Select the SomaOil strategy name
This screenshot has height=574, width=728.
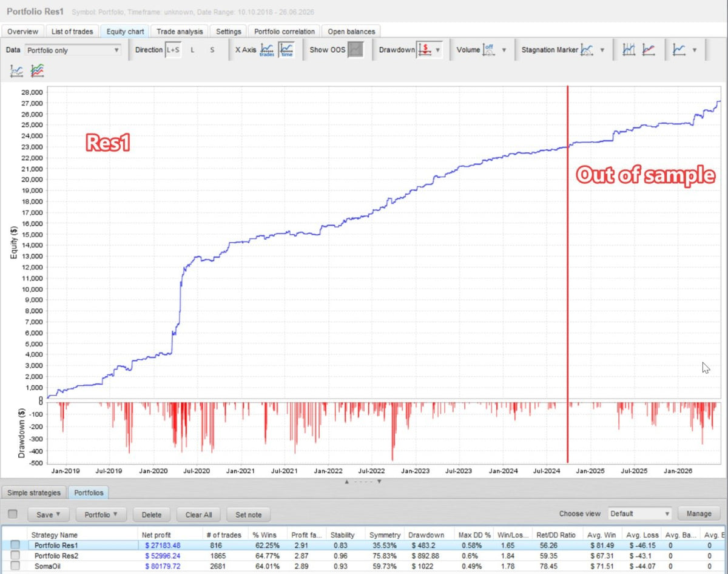click(47, 566)
